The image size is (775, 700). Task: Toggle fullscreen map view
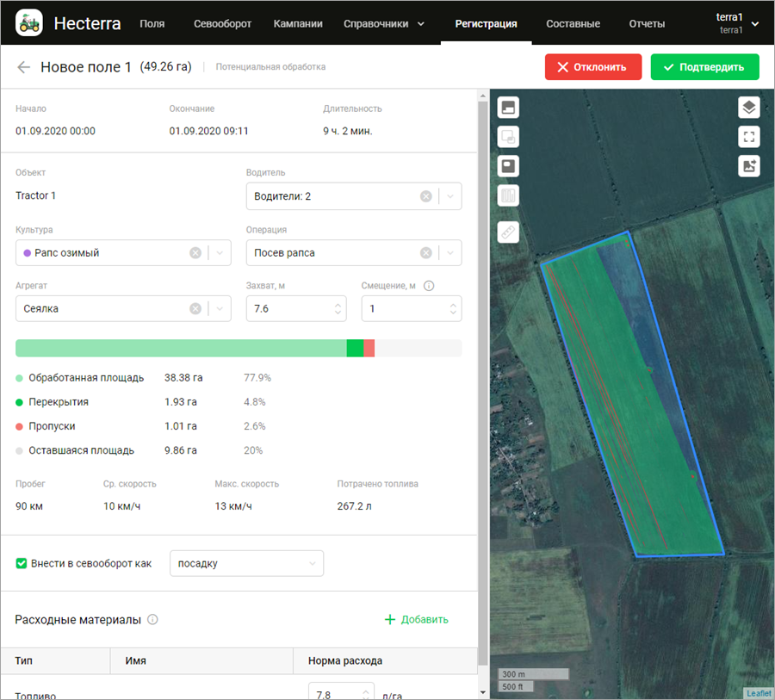coord(748,137)
